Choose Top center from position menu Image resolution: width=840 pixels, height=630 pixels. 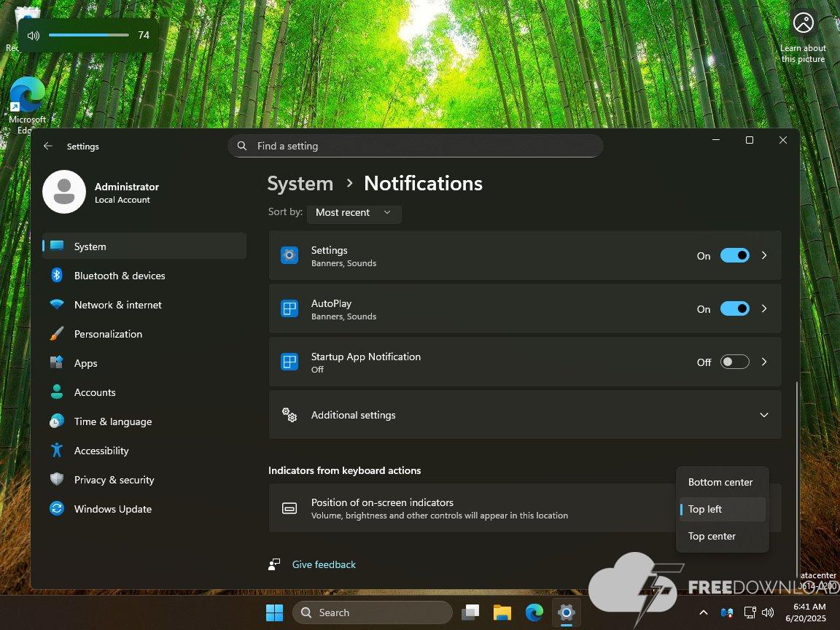click(x=712, y=536)
